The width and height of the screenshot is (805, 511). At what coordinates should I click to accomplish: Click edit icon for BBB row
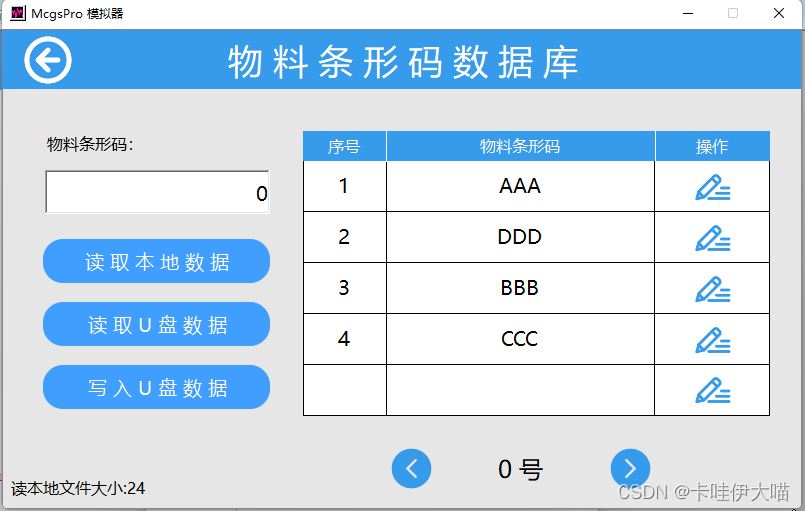tap(712, 289)
